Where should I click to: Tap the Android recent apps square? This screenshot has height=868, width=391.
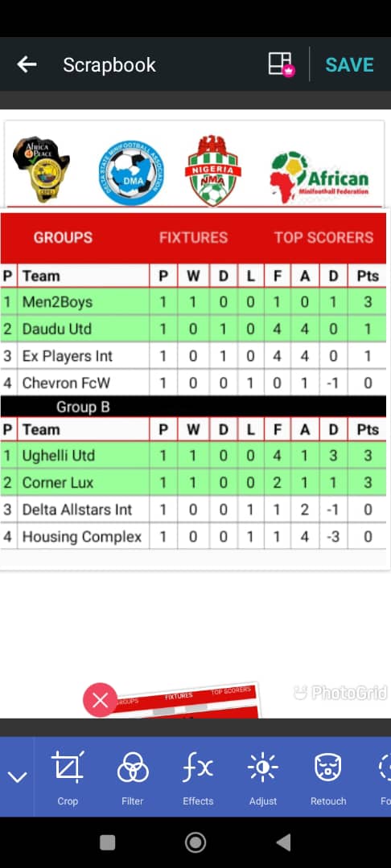coord(108,842)
